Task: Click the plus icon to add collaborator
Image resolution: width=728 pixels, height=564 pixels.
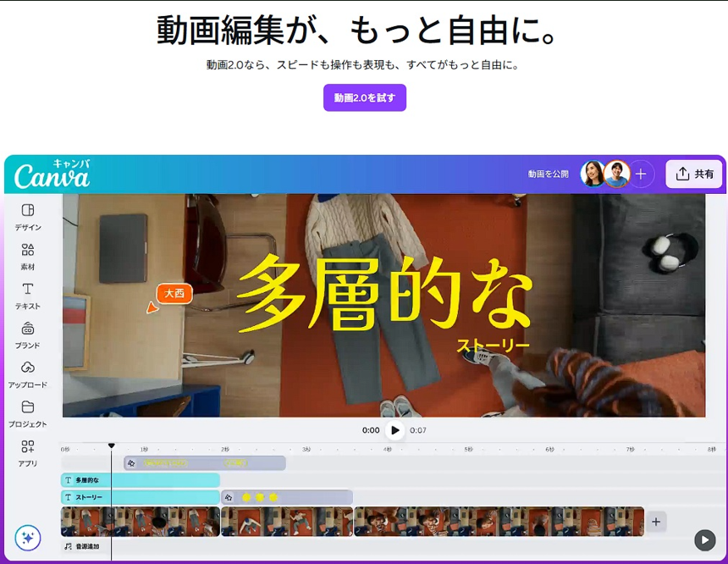Action: pos(641,174)
